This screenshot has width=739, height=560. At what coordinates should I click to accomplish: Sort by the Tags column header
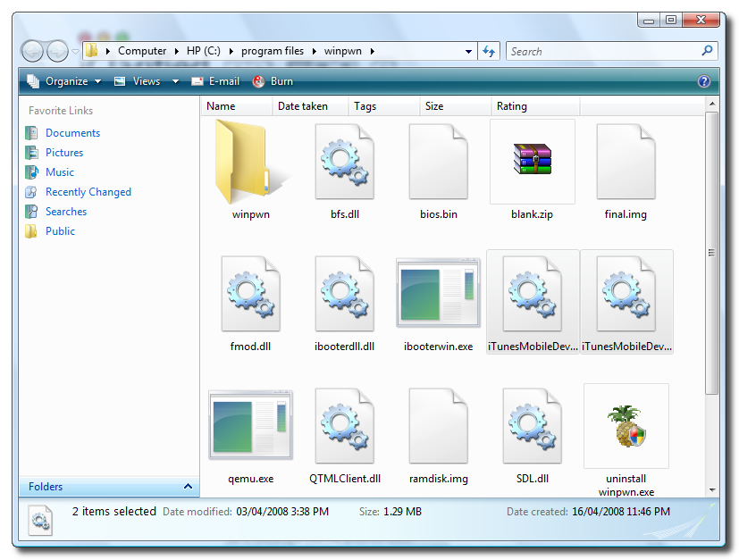tap(383, 106)
